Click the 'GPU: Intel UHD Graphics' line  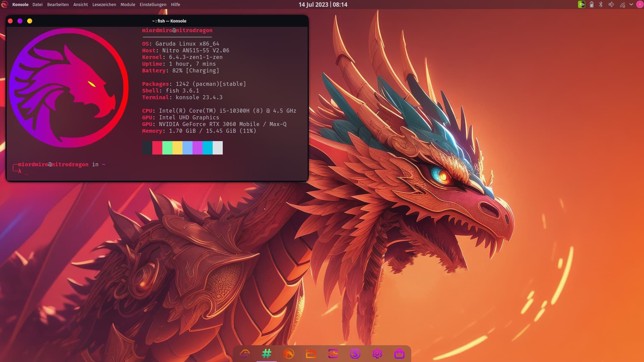(180, 117)
